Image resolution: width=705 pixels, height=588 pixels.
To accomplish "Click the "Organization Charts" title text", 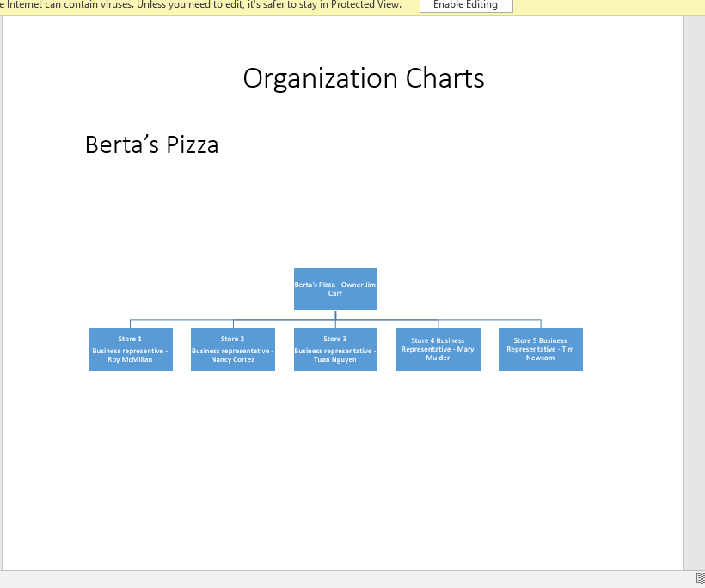I will point(364,78).
